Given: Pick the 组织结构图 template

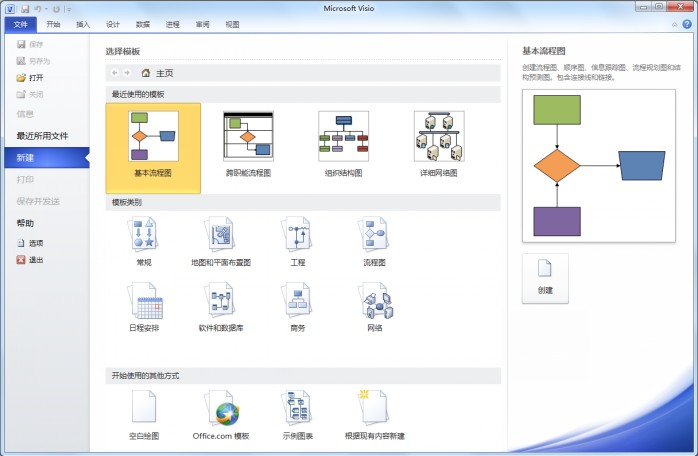Looking at the screenshot, I should point(343,145).
